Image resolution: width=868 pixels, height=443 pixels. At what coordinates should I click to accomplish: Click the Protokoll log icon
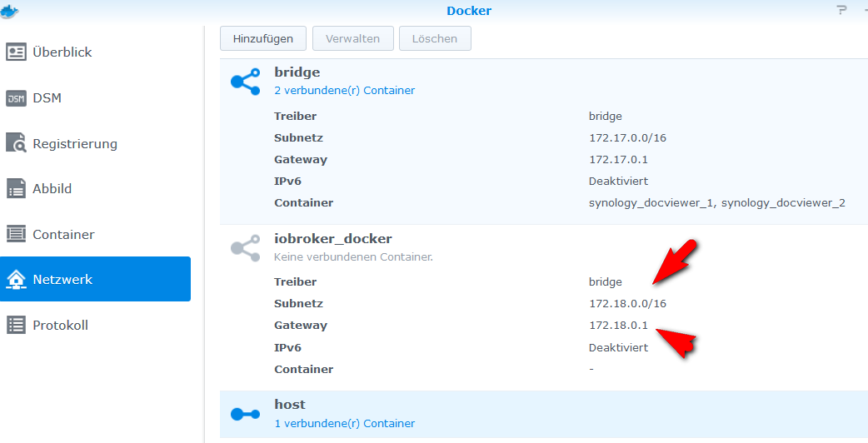pos(17,326)
